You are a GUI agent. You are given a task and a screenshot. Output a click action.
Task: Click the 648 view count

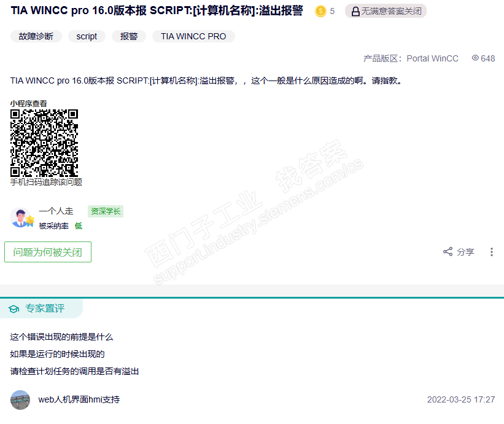tap(488, 58)
